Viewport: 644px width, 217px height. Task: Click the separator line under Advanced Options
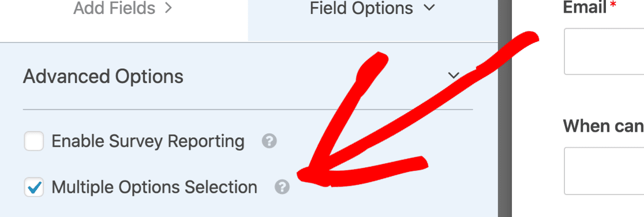(x=248, y=110)
